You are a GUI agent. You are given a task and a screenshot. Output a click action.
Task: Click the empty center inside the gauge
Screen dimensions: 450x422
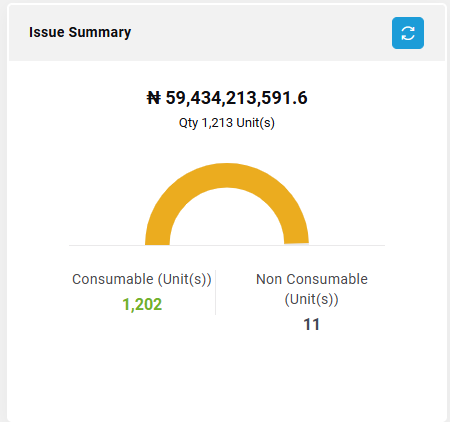coord(227,220)
